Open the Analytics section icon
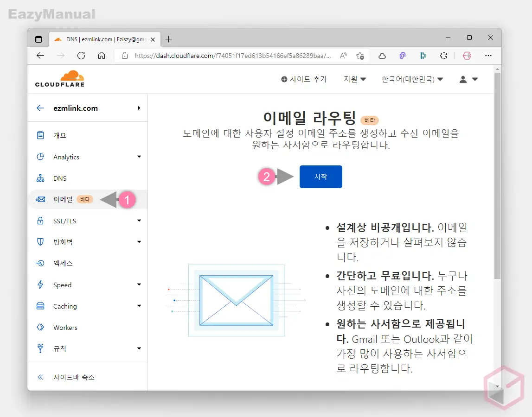This screenshot has height=417, width=532. [x=41, y=157]
